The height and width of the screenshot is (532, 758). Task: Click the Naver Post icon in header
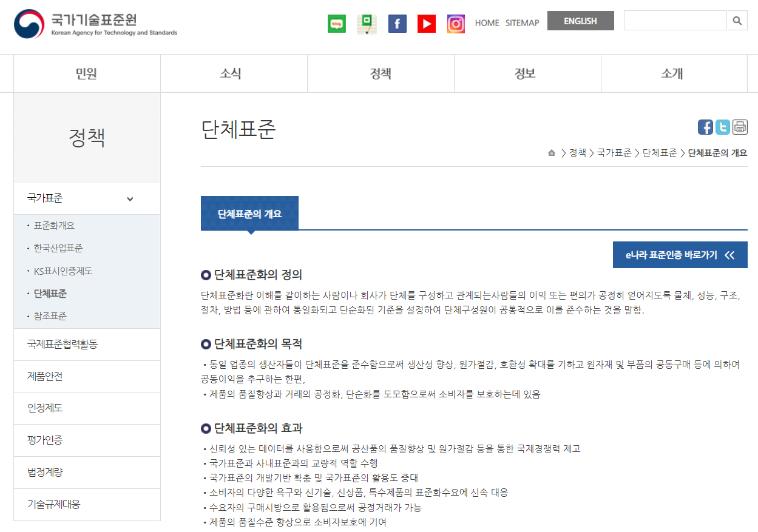[367, 24]
